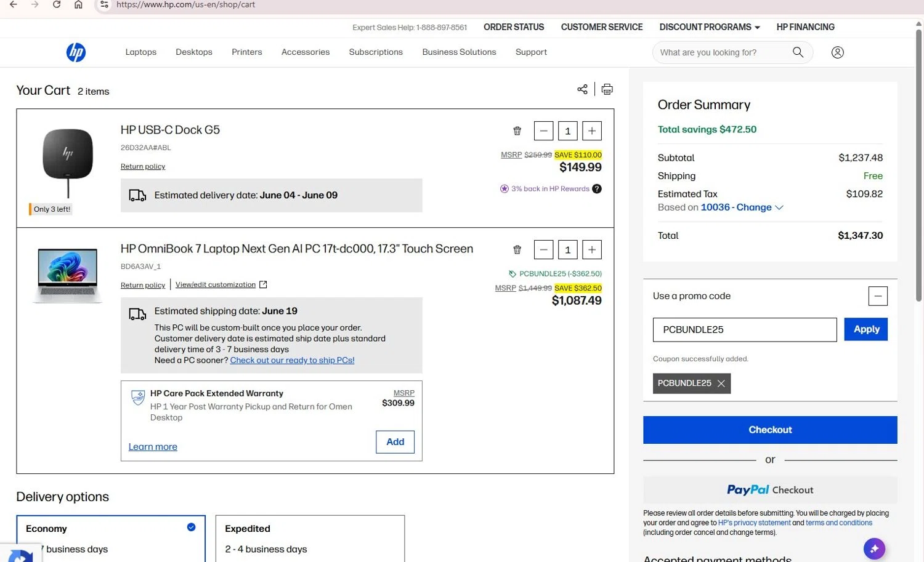Click Check out our ready to ship PCs
This screenshot has height=562, width=924.
pos(292,360)
